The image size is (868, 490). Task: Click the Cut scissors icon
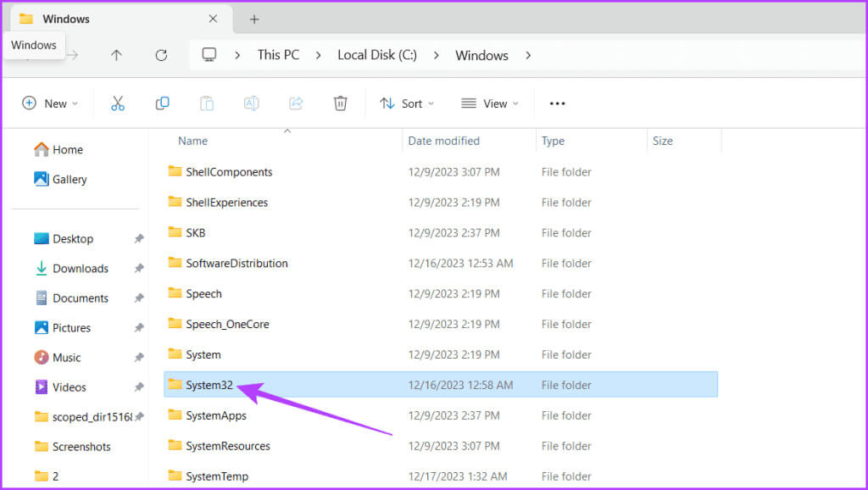click(117, 103)
